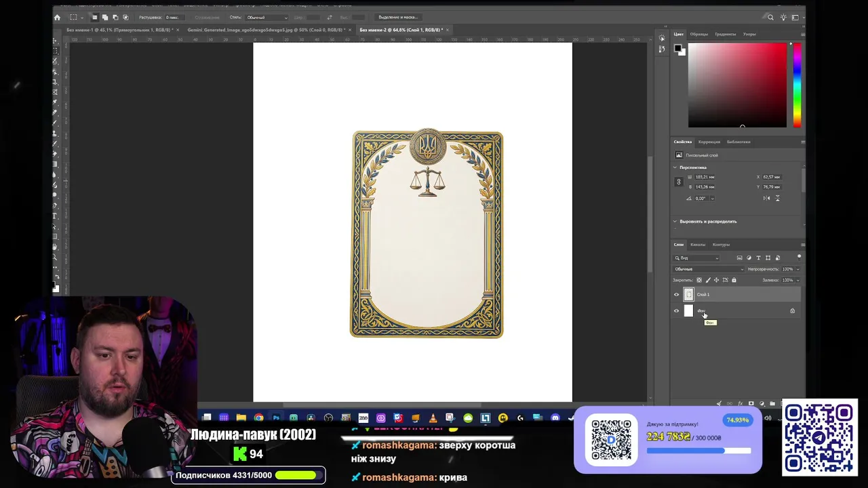The height and width of the screenshot is (488, 868).
Task: Hide the Фон background layer
Action: tap(676, 311)
